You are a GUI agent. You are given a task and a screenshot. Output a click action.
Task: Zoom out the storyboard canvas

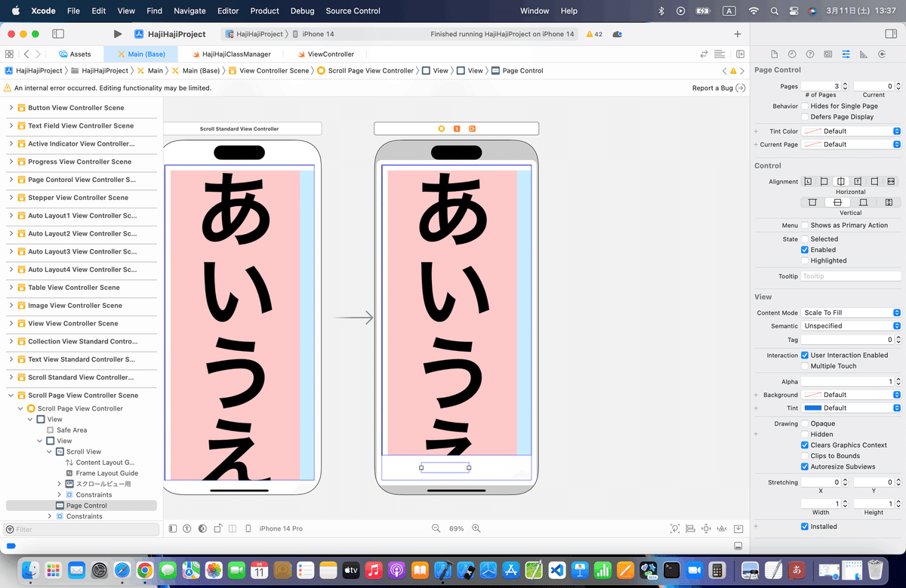click(436, 528)
